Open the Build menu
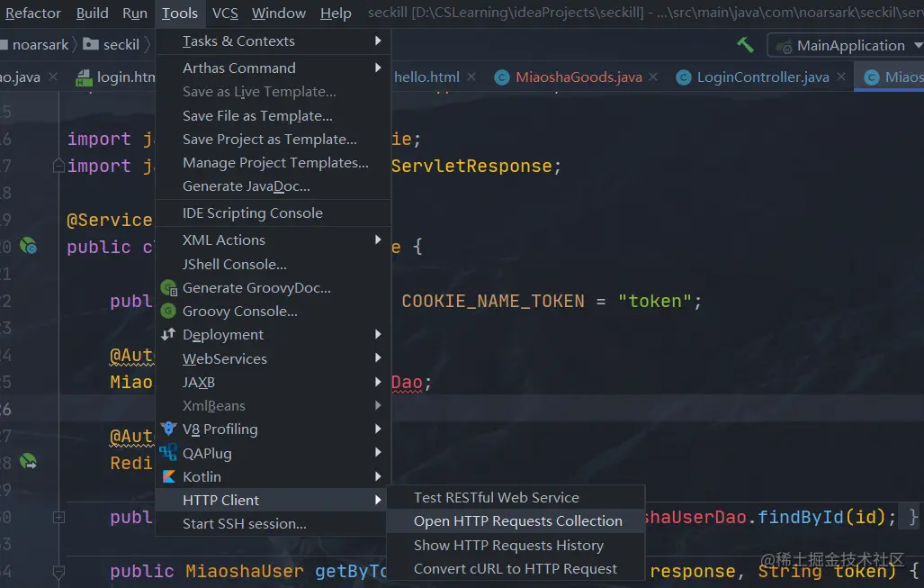The height and width of the screenshot is (588, 924). click(x=93, y=13)
